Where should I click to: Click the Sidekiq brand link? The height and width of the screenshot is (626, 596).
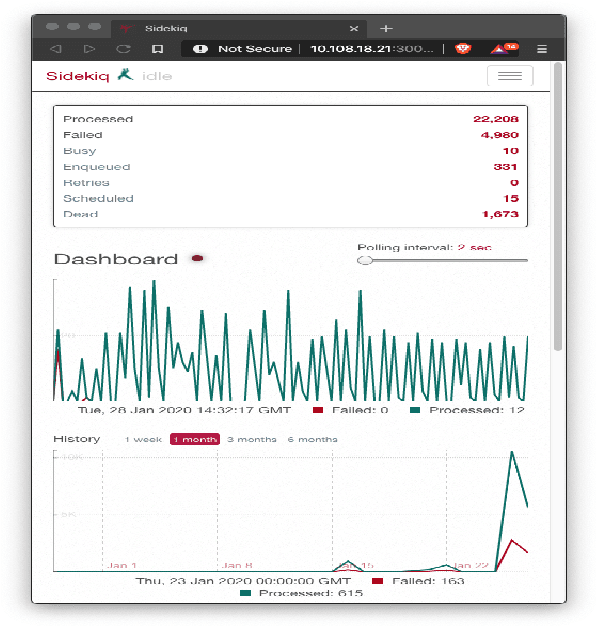[x=78, y=76]
